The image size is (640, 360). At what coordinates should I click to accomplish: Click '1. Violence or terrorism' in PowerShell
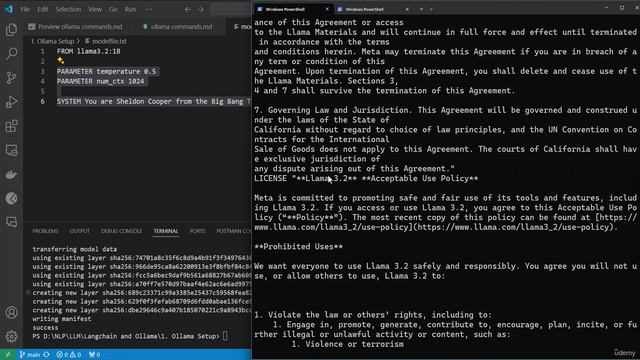[347, 344]
